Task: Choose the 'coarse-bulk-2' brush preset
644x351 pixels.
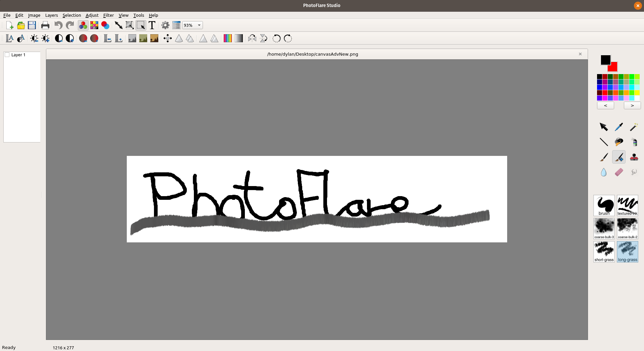Action: 628,229
